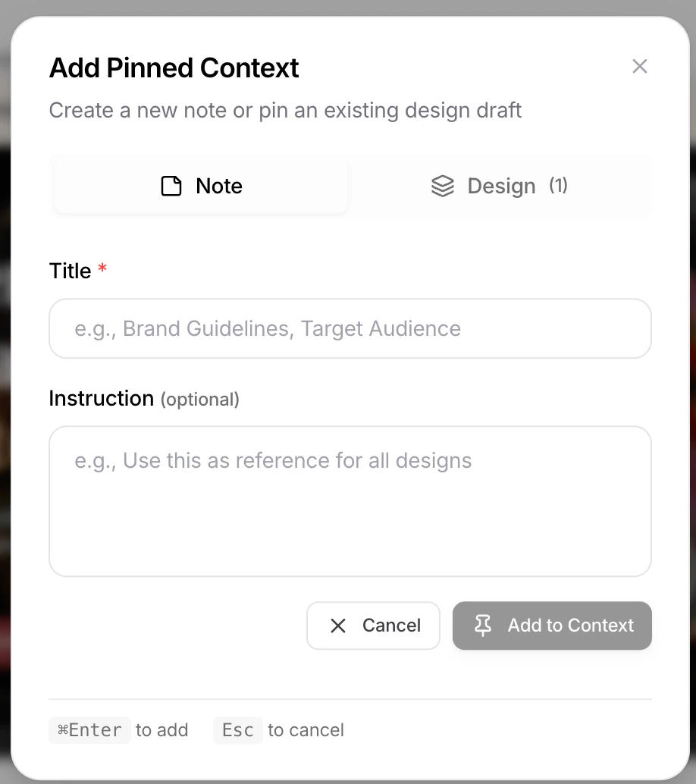The height and width of the screenshot is (784, 696).
Task: Click the Add to Context button
Action: (552, 626)
